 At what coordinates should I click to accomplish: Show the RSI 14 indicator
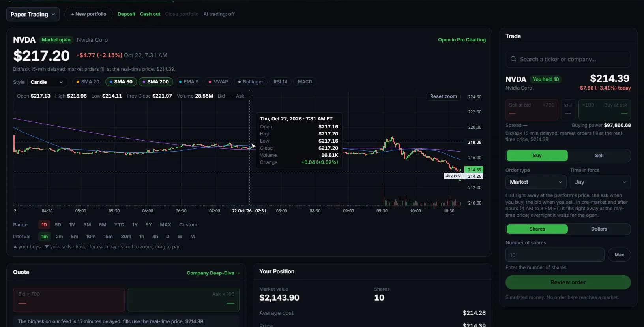pyautogui.click(x=281, y=82)
